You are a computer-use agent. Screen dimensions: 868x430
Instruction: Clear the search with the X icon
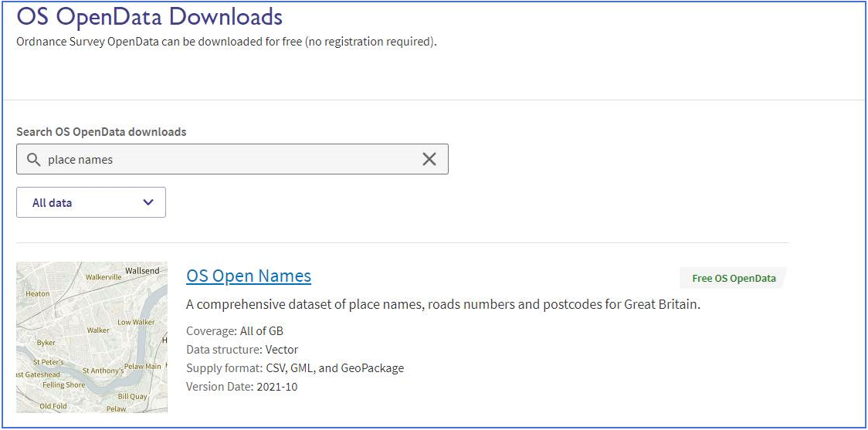tap(429, 159)
